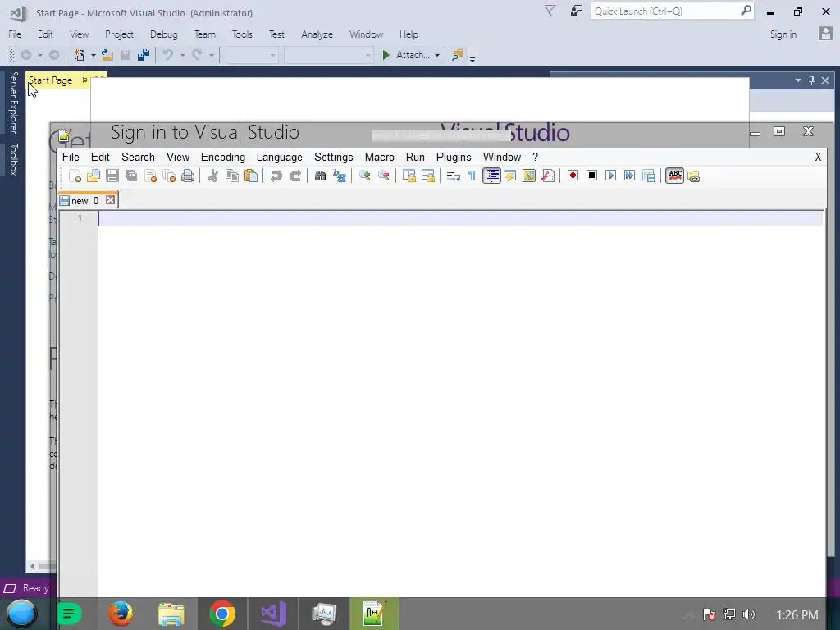Close current document via Notepad++ toolbar Close icon
840x630 pixels.
(x=151, y=176)
